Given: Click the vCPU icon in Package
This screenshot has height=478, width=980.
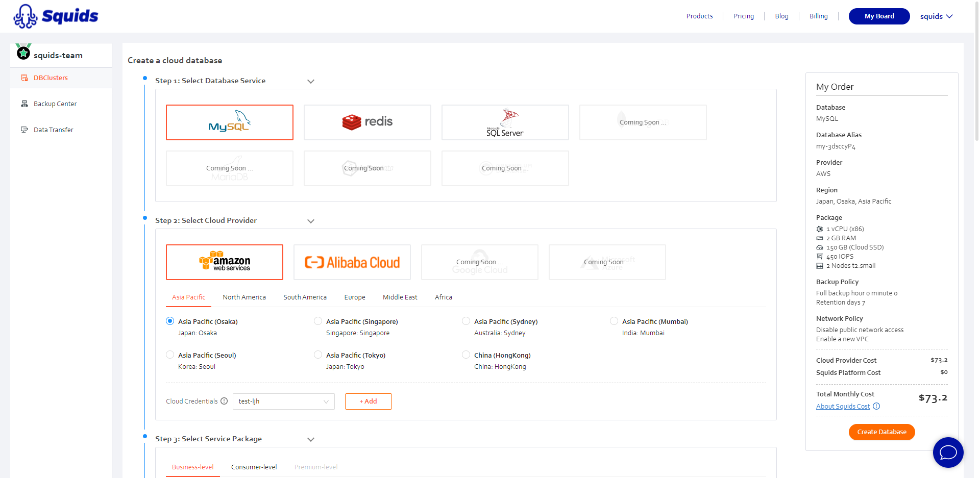Looking at the screenshot, I should click(x=820, y=229).
